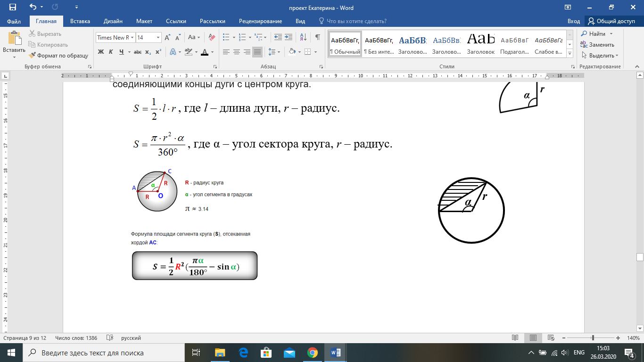Switch to the Вставка ribbon tab
Image resolution: width=644 pixels, height=362 pixels.
click(x=80, y=21)
